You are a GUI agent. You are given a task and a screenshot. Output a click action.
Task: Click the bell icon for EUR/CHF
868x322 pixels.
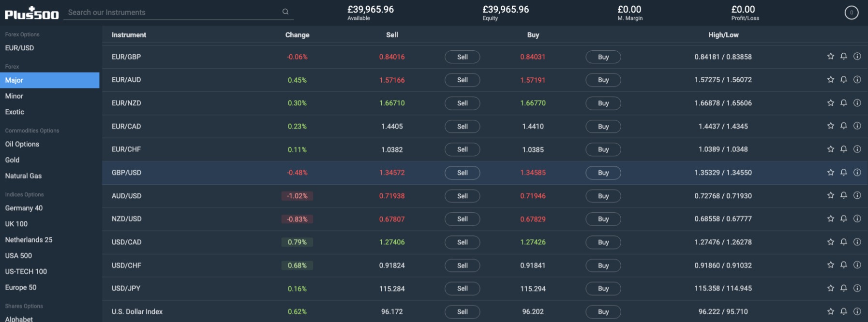pyautogui.click(x=844, y=149)
